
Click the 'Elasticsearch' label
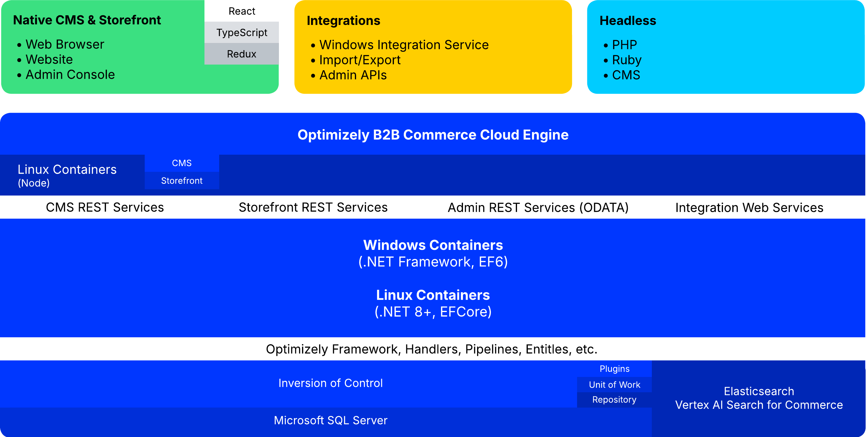(759, 391)
